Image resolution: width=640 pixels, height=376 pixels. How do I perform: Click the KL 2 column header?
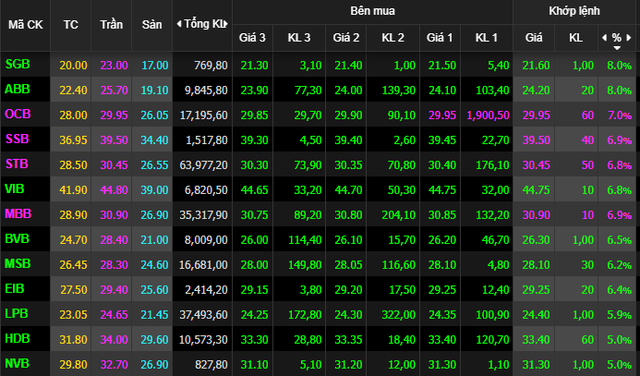pos(393,38)
